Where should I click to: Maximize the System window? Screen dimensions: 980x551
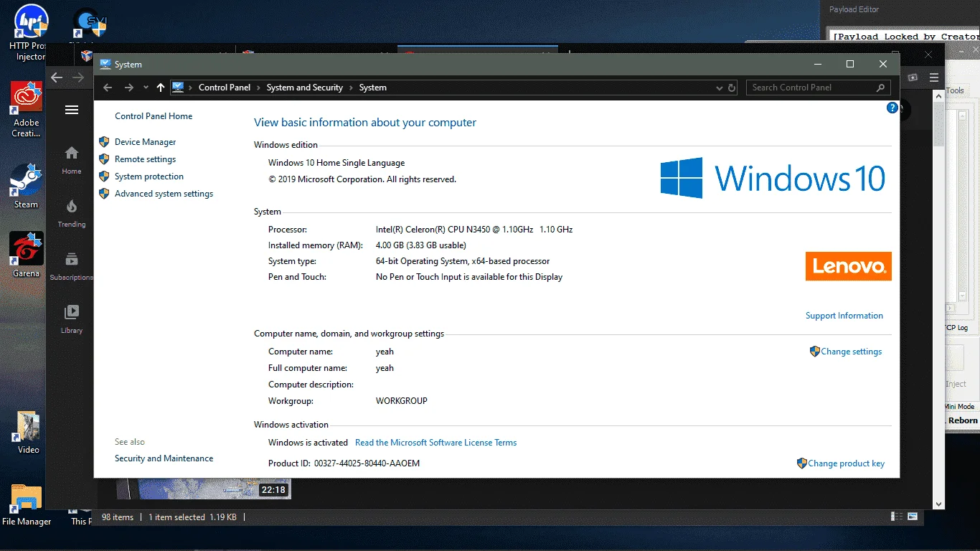[x=850, y=65]
